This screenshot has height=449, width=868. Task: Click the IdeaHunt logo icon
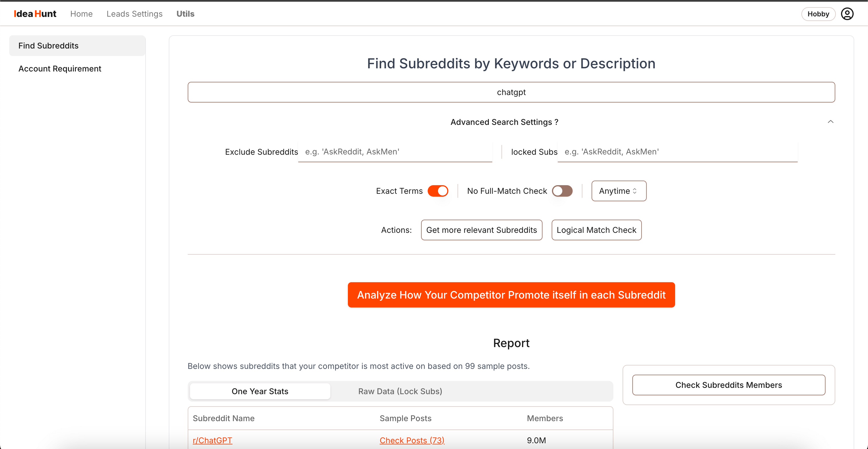coord(35,14)
